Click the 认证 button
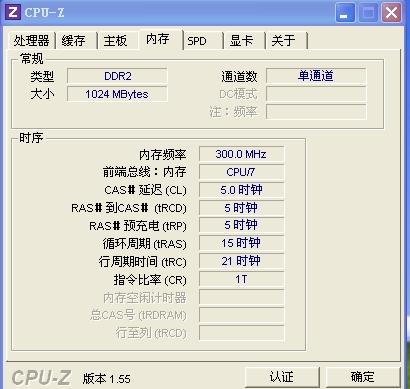The height and width of the screenshot is (389, 410). (x=282, y=377)
